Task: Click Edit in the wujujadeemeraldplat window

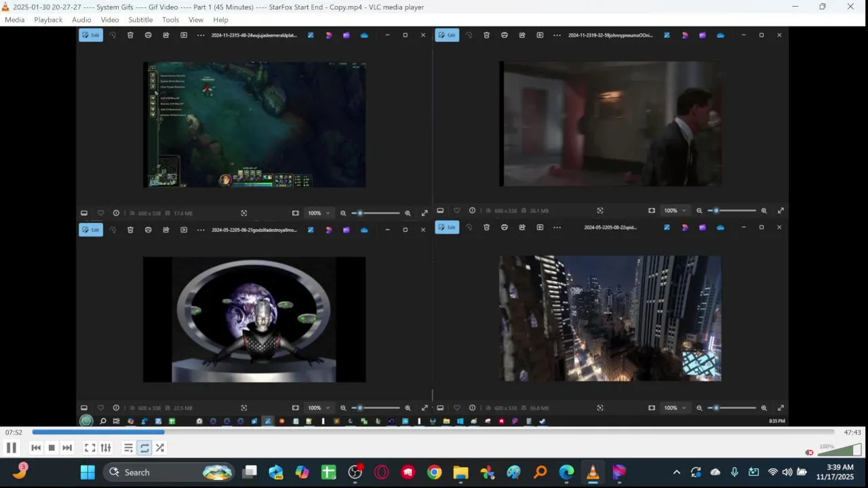Action: coord(91,35)
